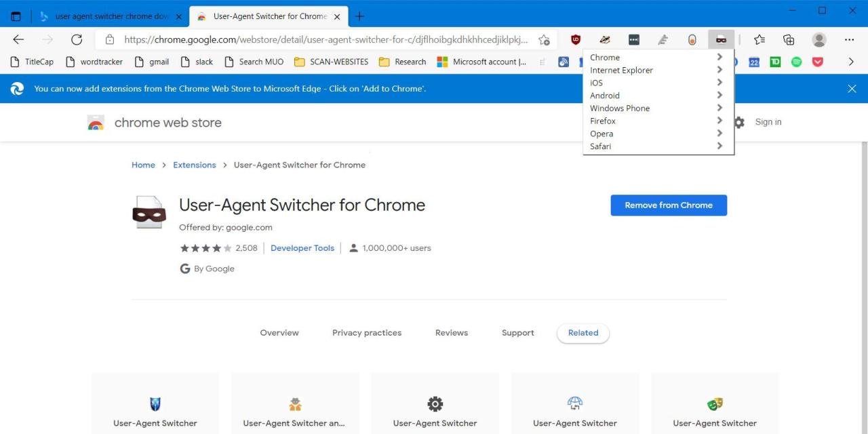The height and width of the screenshot is (434, 868).
Task: Expand the iOS user-agent submenu
Action: (x=658, y=83)
